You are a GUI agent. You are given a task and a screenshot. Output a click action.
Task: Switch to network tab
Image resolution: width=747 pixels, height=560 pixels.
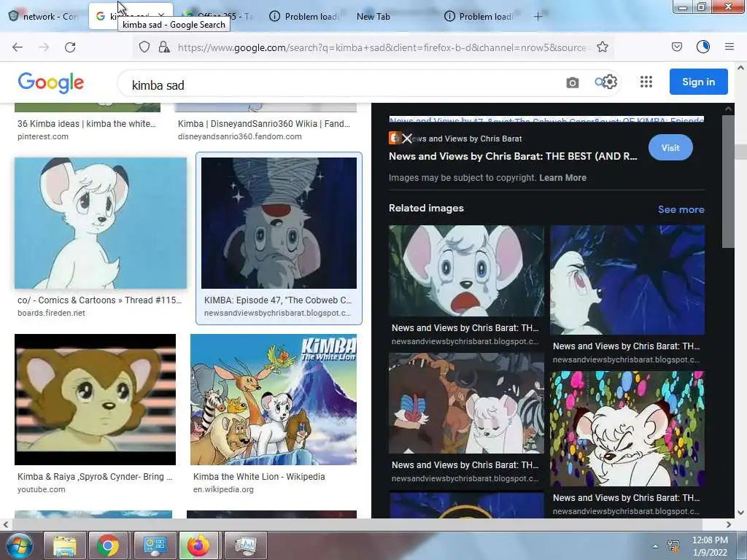(x=43, y=16)
